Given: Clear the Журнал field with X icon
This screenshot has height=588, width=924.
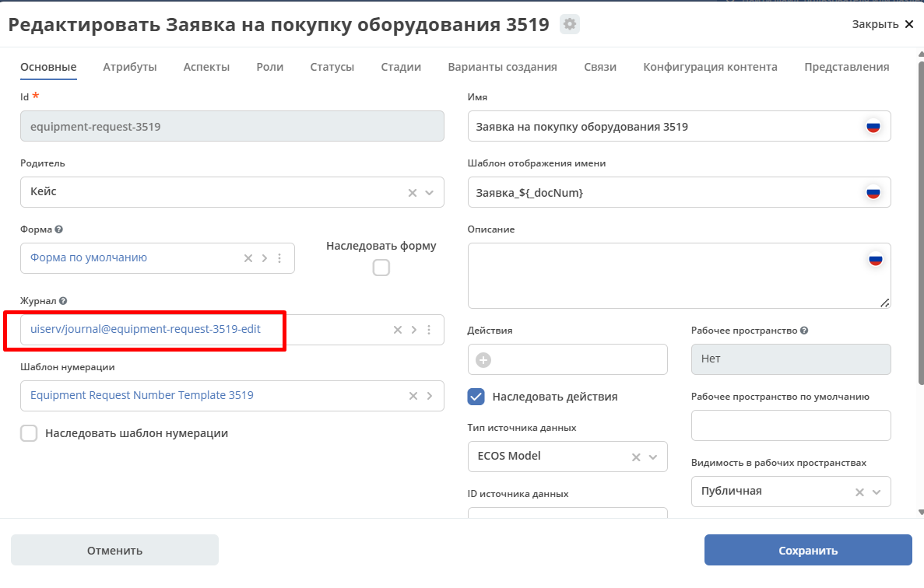Looking at the screenshot, I should [x=398, y=330].
